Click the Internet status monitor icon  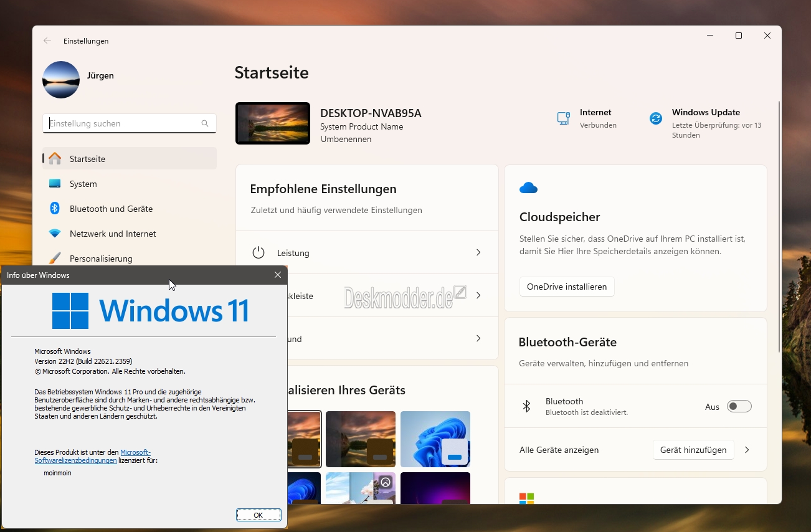point(564,118)
